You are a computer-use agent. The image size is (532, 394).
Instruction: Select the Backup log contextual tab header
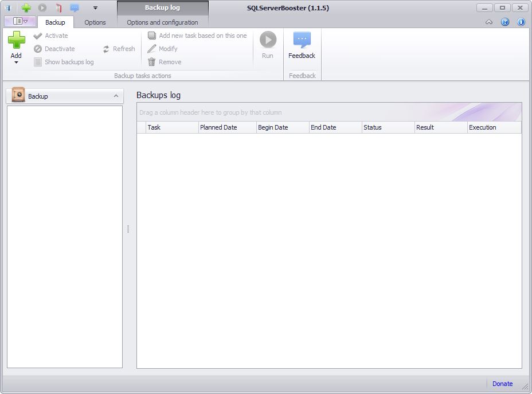(162, 8)
